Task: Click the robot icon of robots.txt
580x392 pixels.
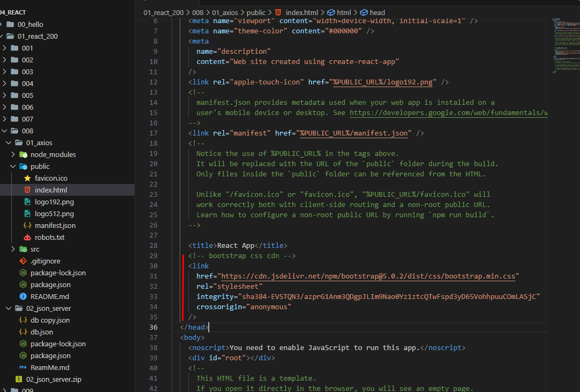Action: pyautogui.click(x=27, y=238)
